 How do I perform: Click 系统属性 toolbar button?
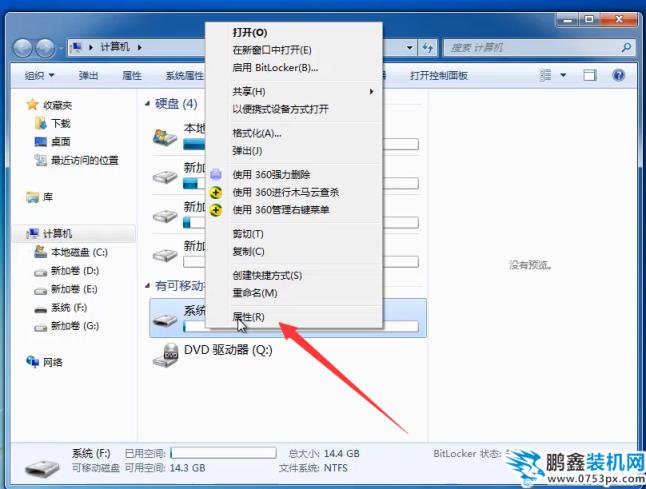coord(185,75)
